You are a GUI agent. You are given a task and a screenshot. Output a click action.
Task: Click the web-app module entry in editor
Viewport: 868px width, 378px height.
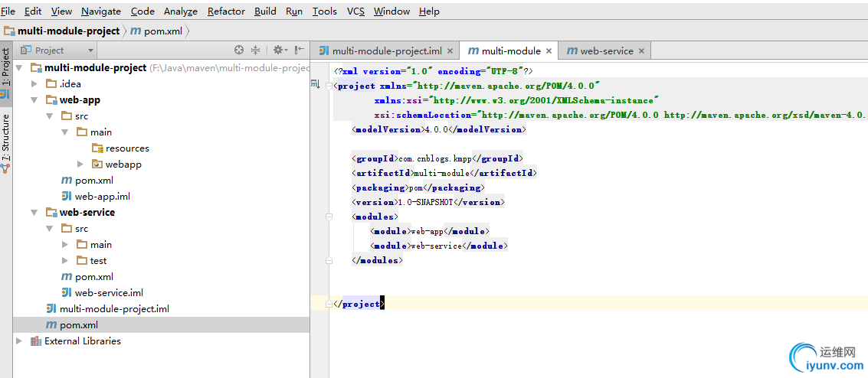coord(430,231)
